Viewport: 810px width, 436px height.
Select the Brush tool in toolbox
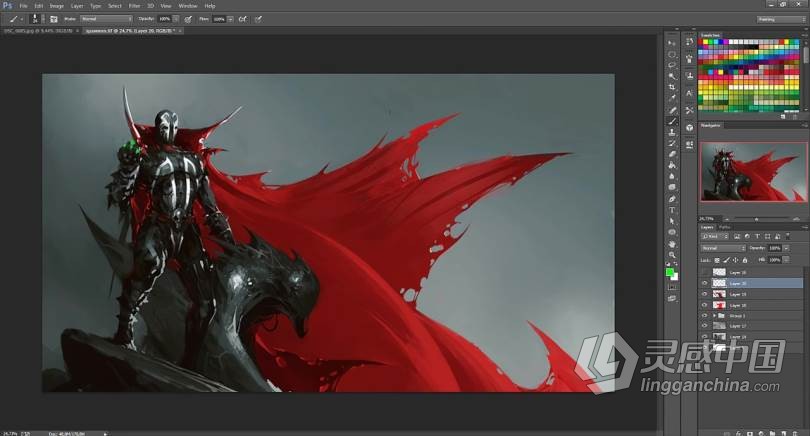672,121
